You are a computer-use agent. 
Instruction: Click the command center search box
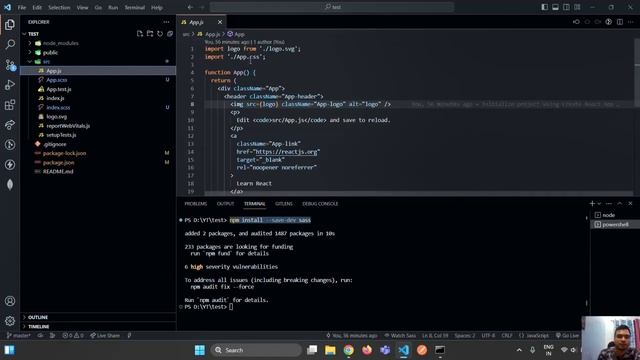pyautogui.click(x=332, y=7)
